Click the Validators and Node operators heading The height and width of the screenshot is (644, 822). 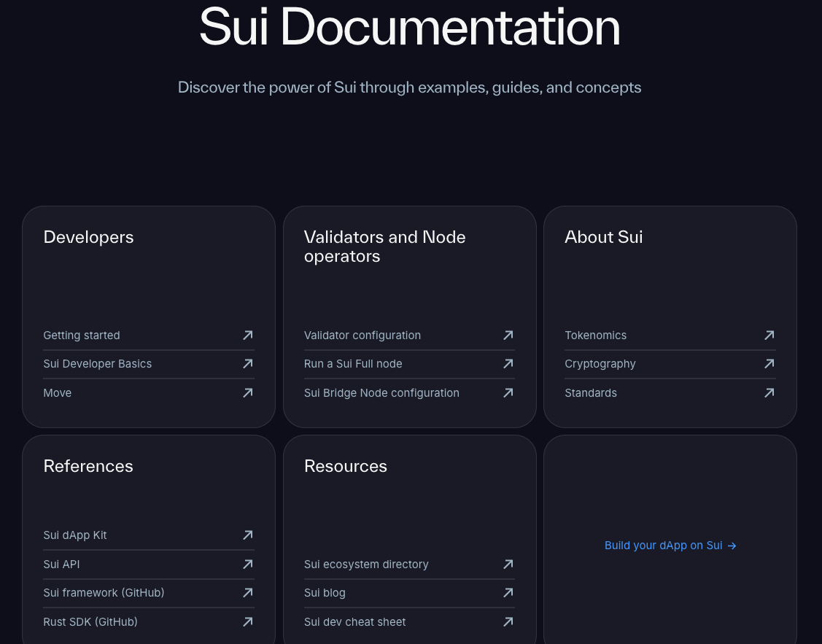(x=384, y=247)
